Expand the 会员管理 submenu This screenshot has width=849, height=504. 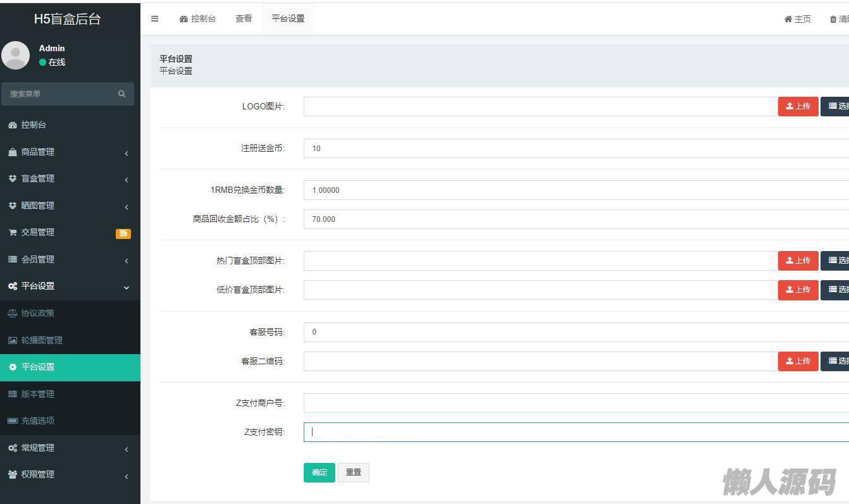[x=70, y=259]
